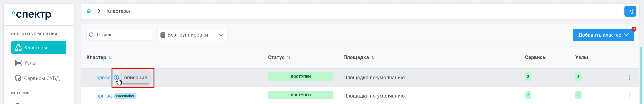This screenshot has width=644, height=104.
Task: Click the services count badge for spr-sd
Action: 528,77
